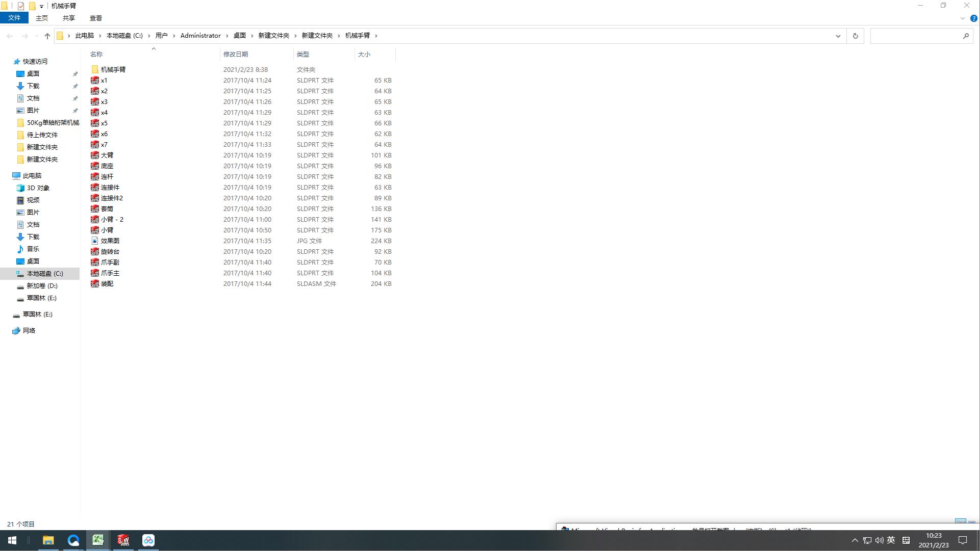Show hidden system tray icons

(855, 540)
